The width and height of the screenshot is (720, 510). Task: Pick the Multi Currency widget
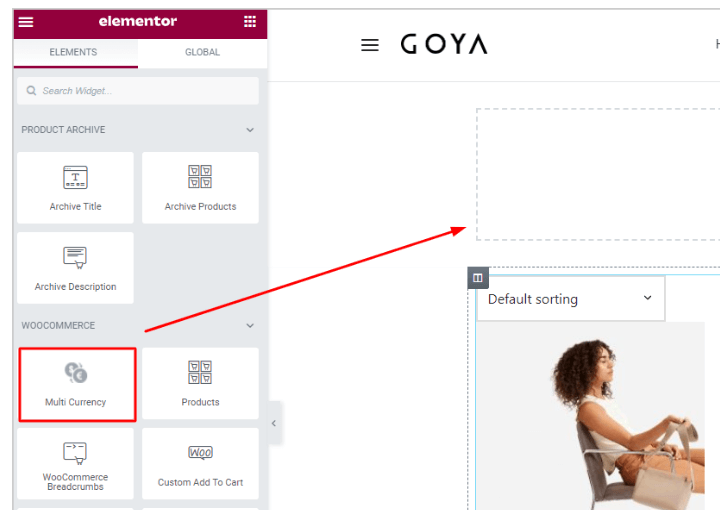tap(77, 384)
